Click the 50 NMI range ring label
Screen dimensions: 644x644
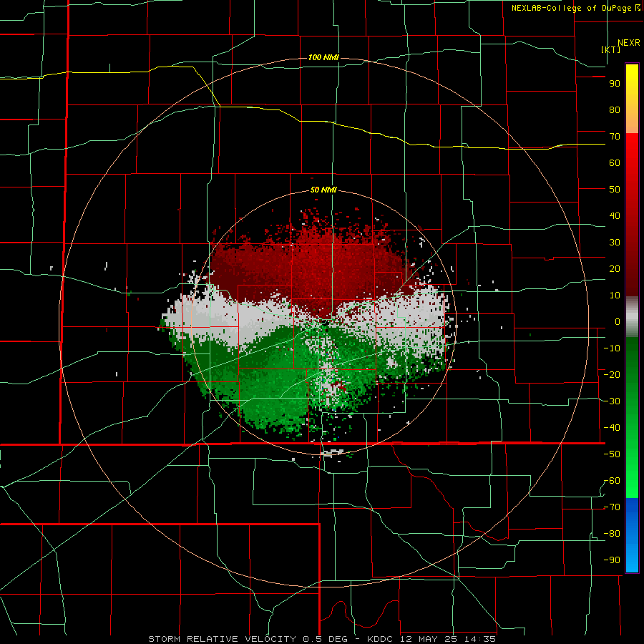pos(323,190)
